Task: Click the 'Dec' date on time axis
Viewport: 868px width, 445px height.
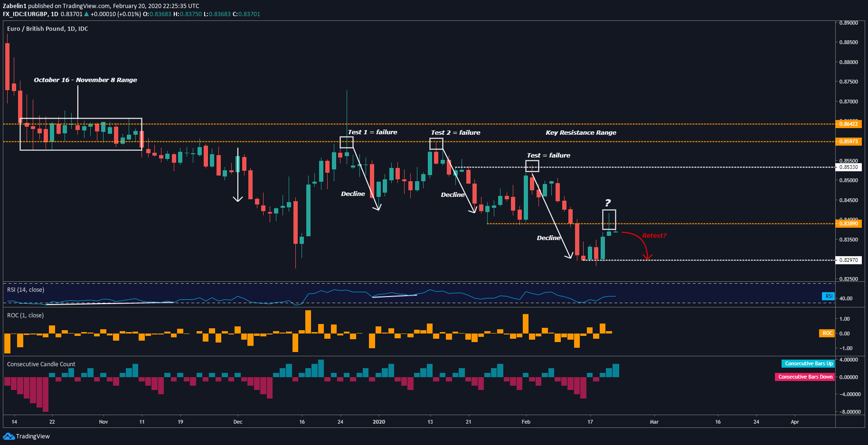Action: point(238,422)
